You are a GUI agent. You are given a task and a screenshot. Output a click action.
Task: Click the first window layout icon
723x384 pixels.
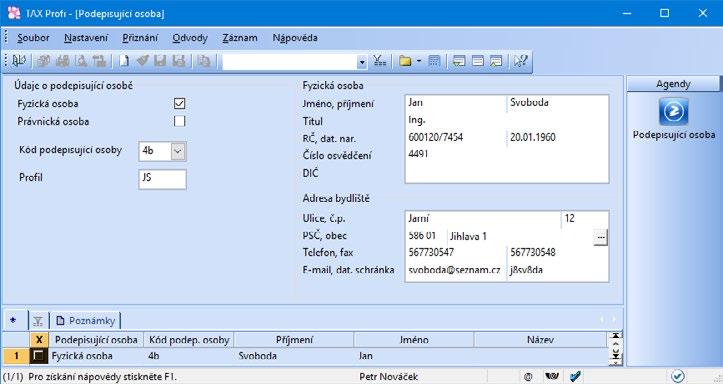459,61
